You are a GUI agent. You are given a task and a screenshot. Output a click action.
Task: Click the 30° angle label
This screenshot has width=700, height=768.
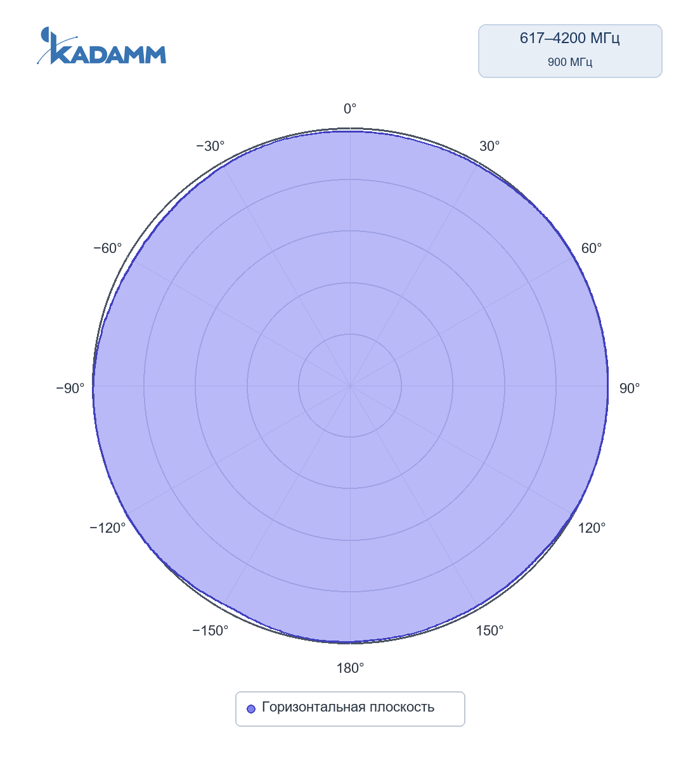coord(489,146)
